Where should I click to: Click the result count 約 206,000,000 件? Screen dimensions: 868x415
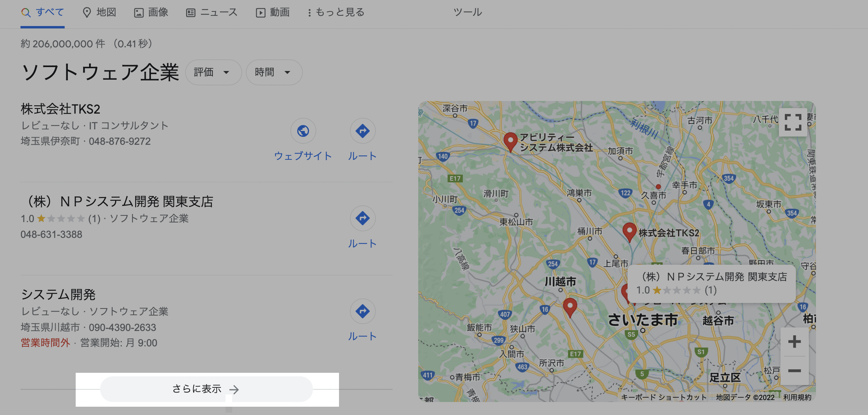click(63, 44)
